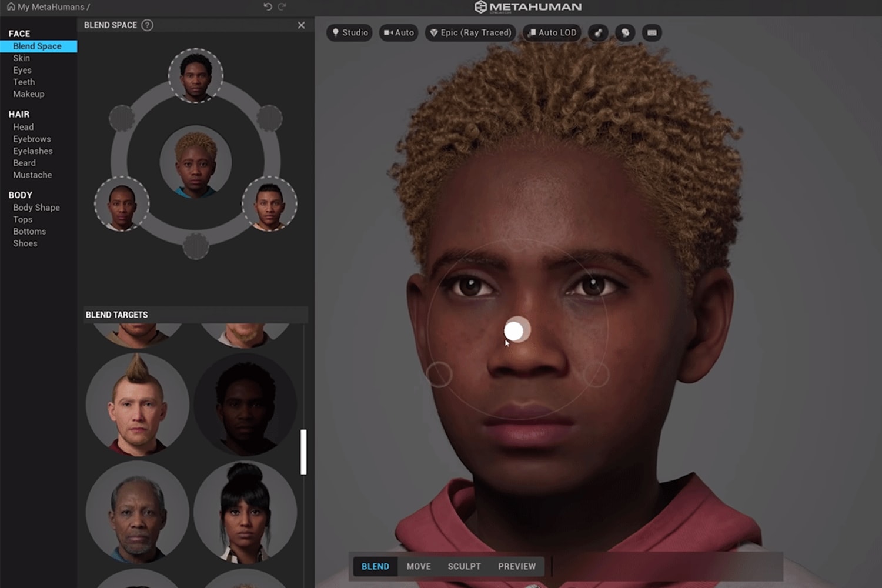Open the Eyelashes settings

(x=33, y=151)
